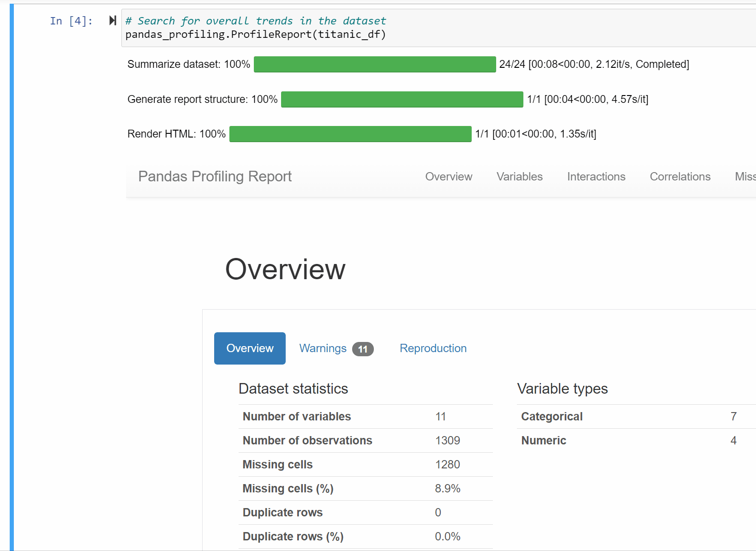Click the Warnings badge showing 11

point(363,349)
